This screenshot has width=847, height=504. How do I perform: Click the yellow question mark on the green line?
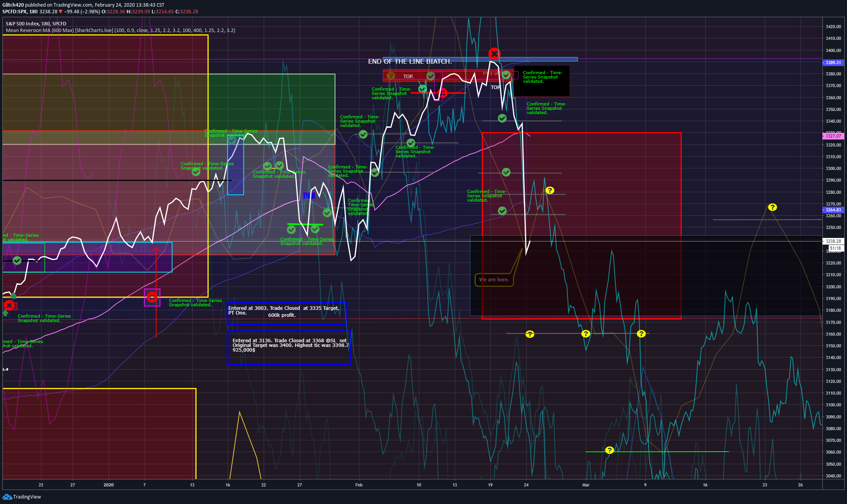[609, 450]
